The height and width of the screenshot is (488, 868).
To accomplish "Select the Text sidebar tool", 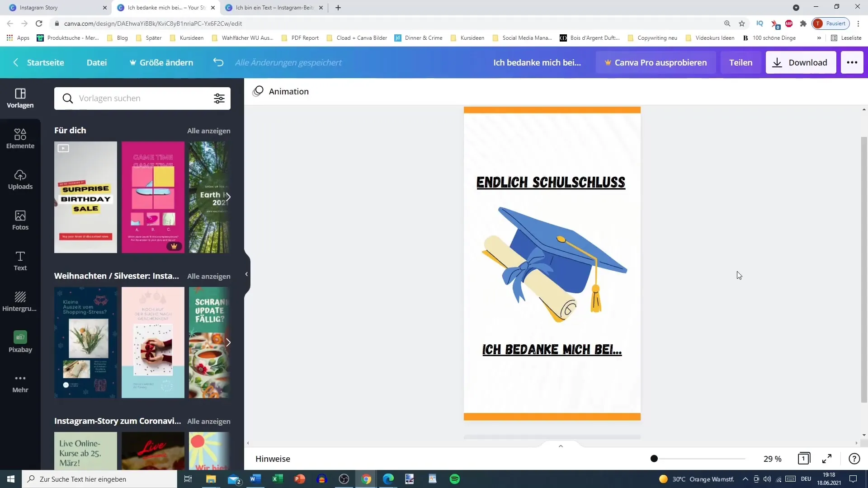I will pos(20,261).
